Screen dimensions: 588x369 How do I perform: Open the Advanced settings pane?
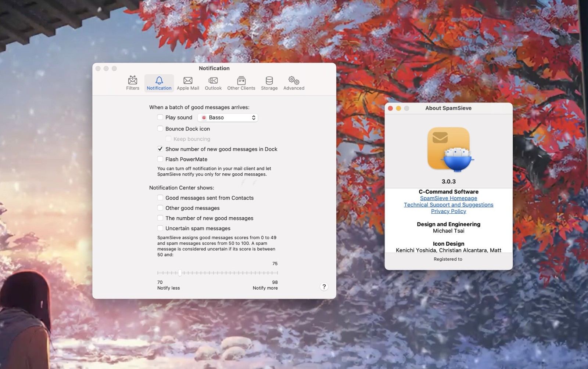tap(294, 83)
